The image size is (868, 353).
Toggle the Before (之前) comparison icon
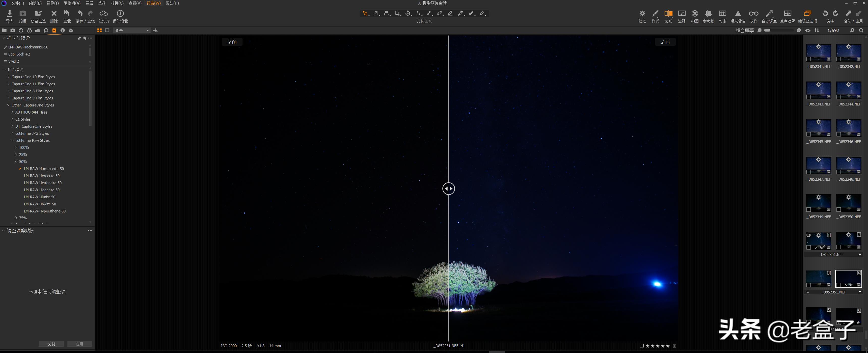click(668, 13)
